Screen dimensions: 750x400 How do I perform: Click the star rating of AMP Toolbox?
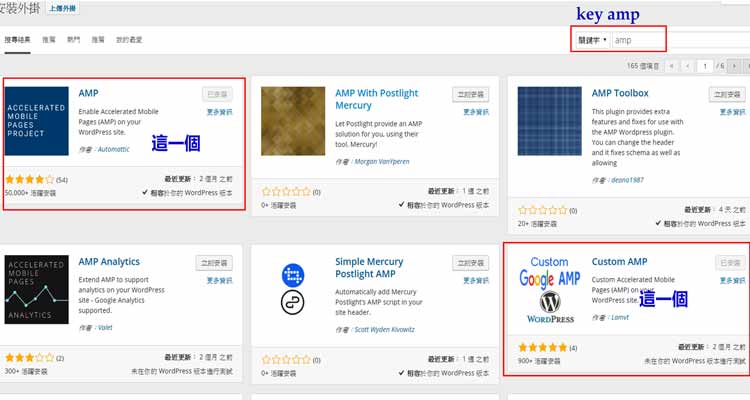point(542,210)
